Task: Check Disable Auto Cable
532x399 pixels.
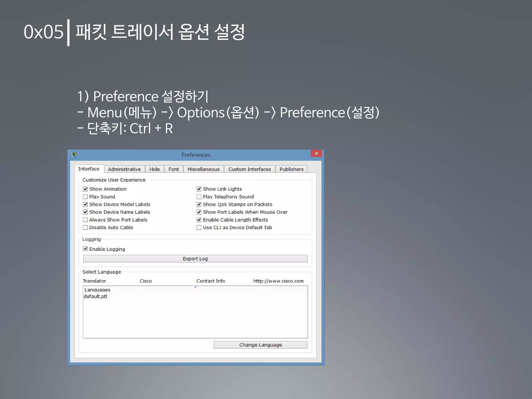Action: pos(85,228)
